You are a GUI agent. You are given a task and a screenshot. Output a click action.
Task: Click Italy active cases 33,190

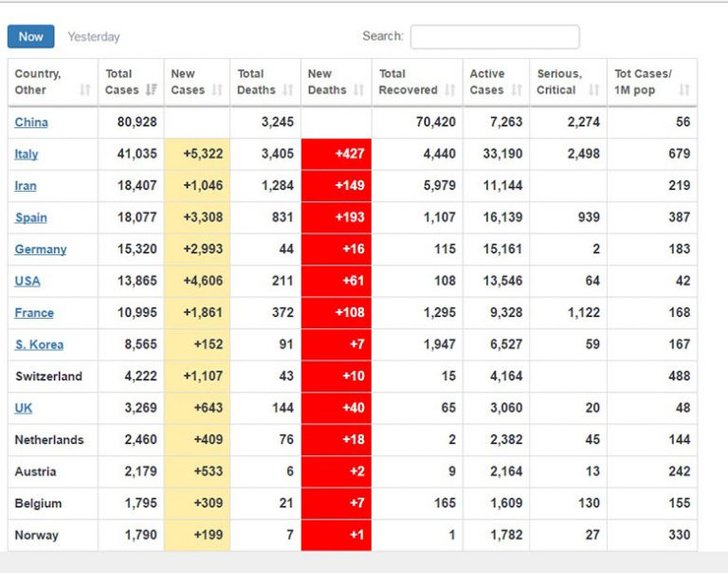(503, 154)
